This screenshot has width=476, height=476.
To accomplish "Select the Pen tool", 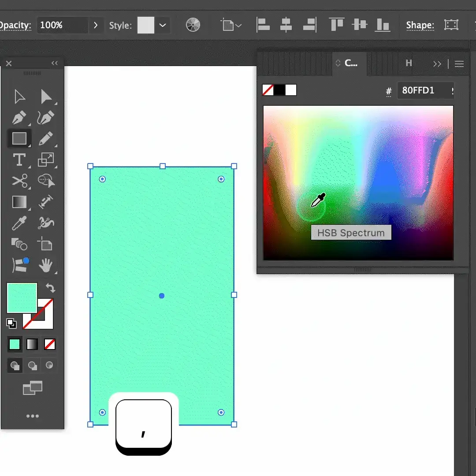I will coord(19,117).
